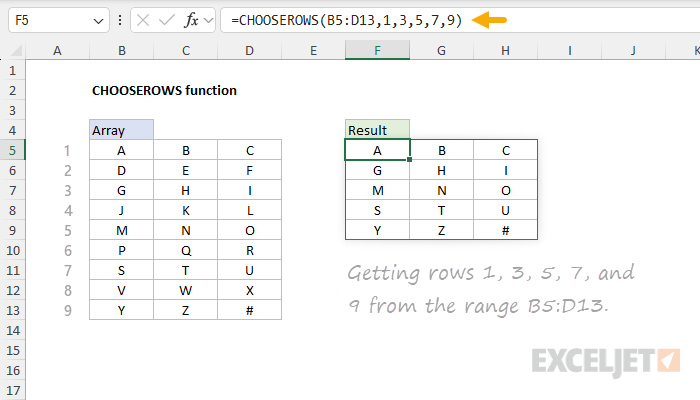Select Result cell G5 containing B
This screenshot has height=400, width=700.
pyautogui.click(x=442, y=150)
